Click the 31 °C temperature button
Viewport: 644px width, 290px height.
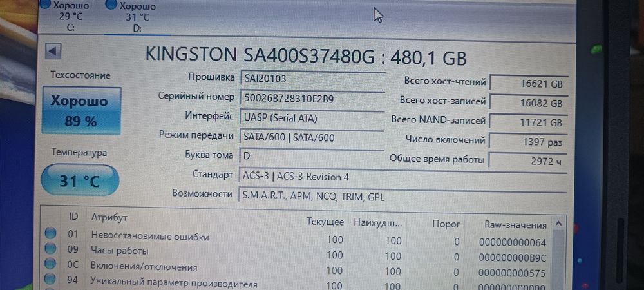80,180
